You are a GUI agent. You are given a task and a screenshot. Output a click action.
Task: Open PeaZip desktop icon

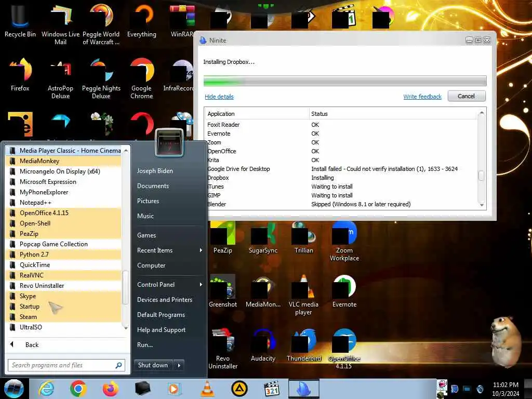pyautogui.click(x=222, y=237)
